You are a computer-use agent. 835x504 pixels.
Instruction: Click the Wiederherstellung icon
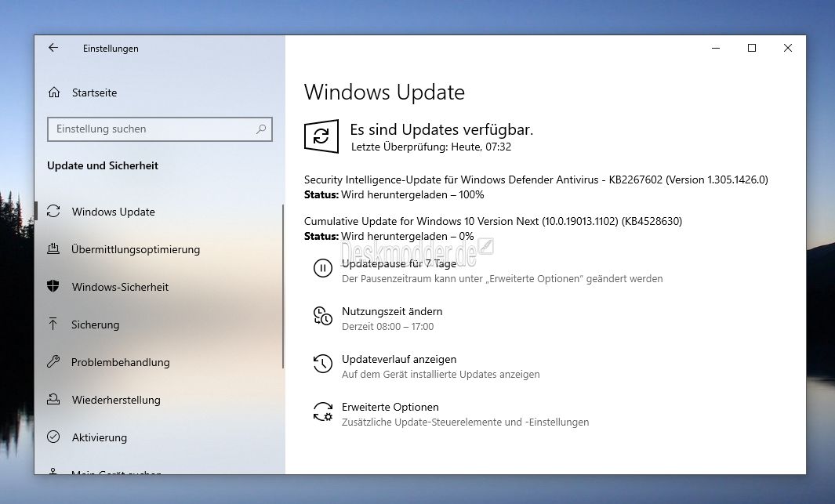53,399
